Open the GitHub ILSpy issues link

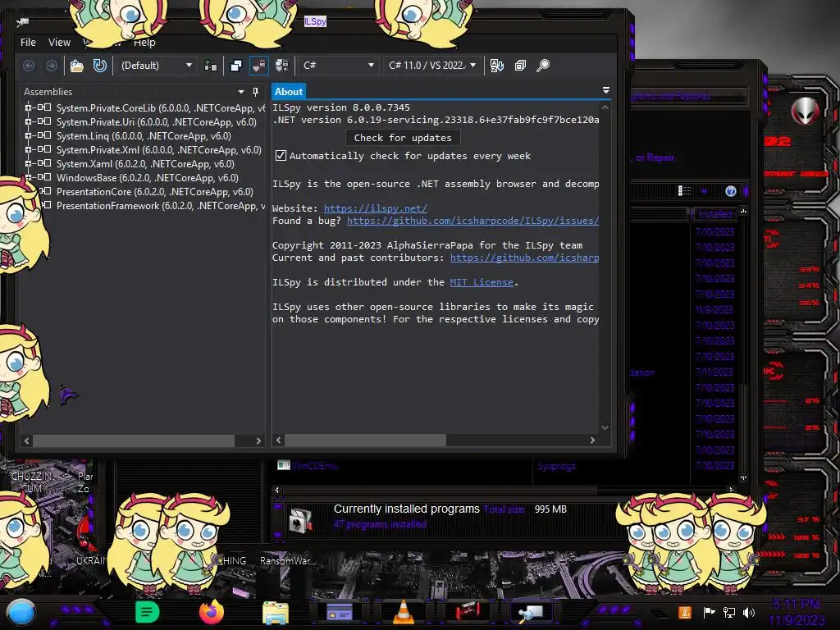click(x=472, y=221)
